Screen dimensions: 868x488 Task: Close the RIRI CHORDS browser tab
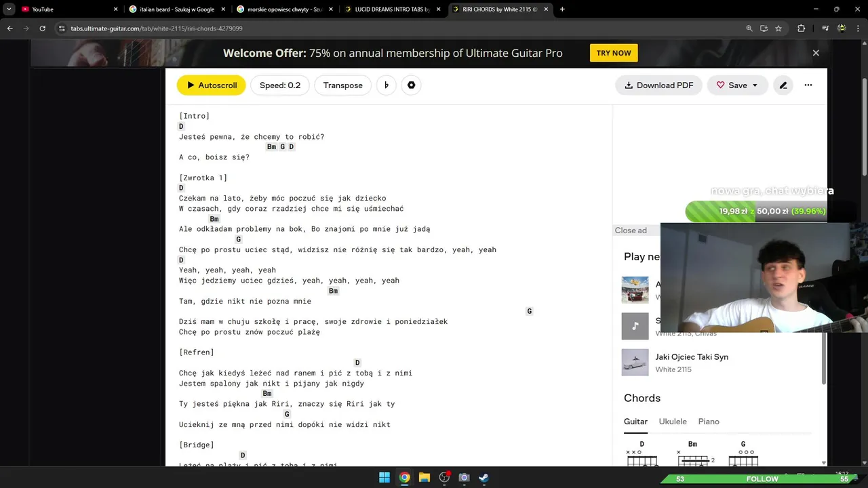point(546,9)
